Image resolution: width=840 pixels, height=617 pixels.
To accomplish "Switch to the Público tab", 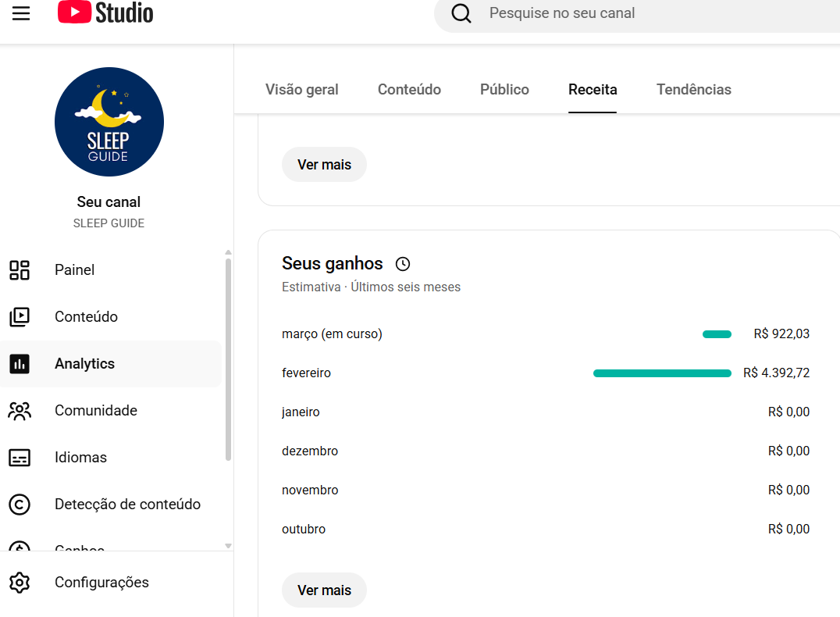I will tap(504, 90).
